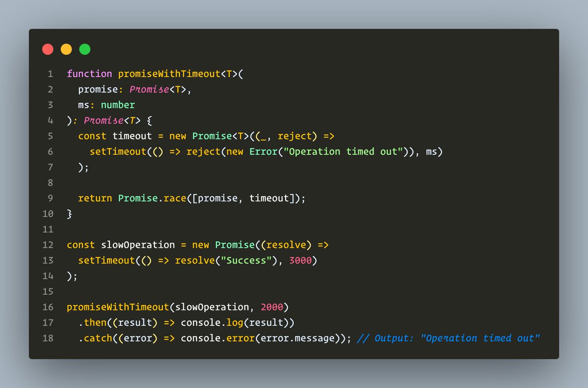
Task: Select the 'function' keyword on line 1
Action: pos(90,74)
